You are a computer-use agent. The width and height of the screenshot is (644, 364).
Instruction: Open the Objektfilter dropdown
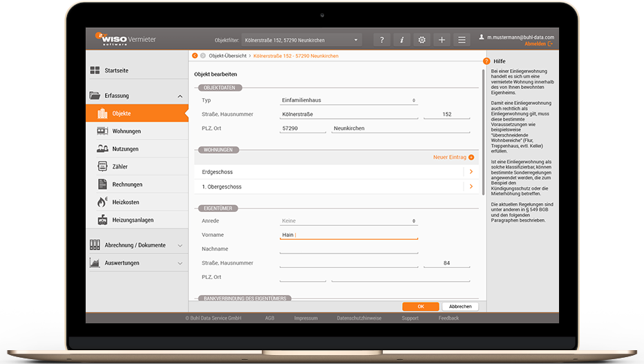pyautogui.click(x=301, y=40)
